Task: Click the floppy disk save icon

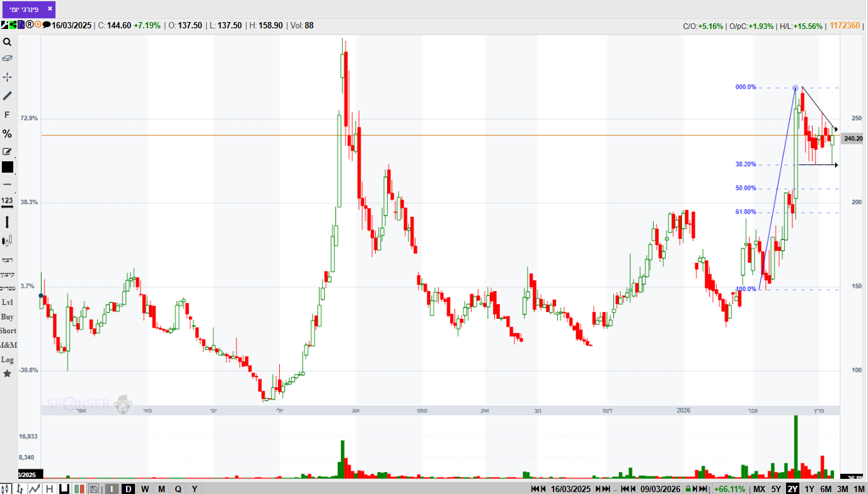Action: click(x=93, y=489)
